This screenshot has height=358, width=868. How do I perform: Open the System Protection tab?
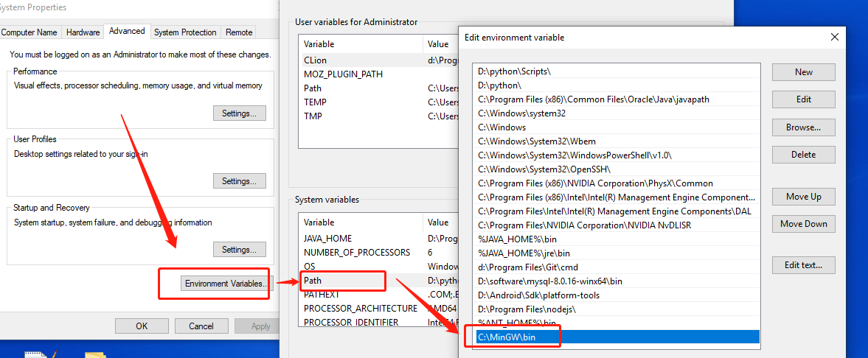coord(185,32)
